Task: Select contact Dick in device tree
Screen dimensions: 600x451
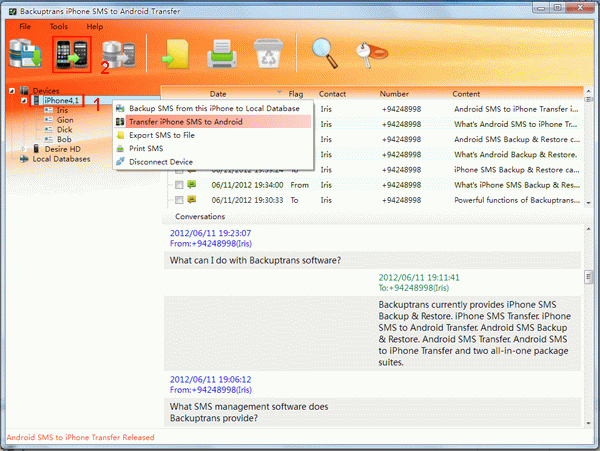Action: [x=64, y=130]
